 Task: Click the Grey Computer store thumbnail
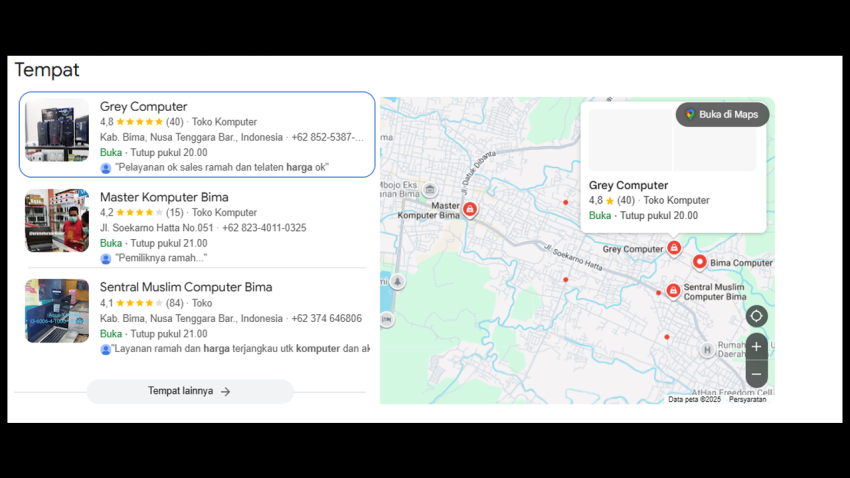[57, 131]
